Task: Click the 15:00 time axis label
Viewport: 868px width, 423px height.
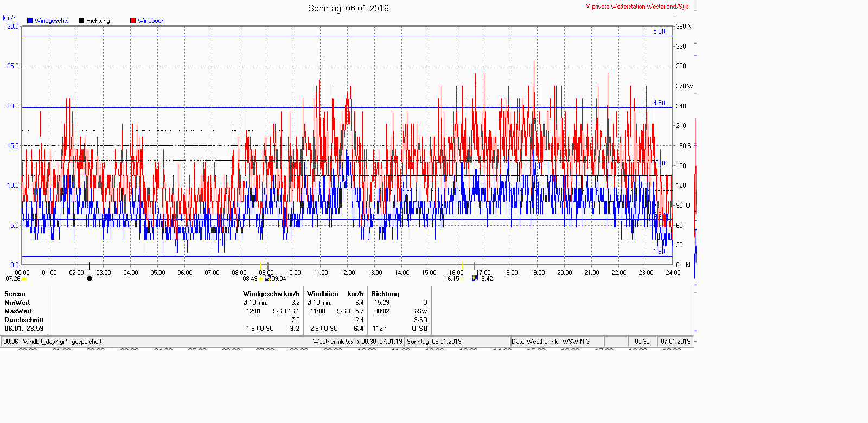Action: click(x=429, y=273)
